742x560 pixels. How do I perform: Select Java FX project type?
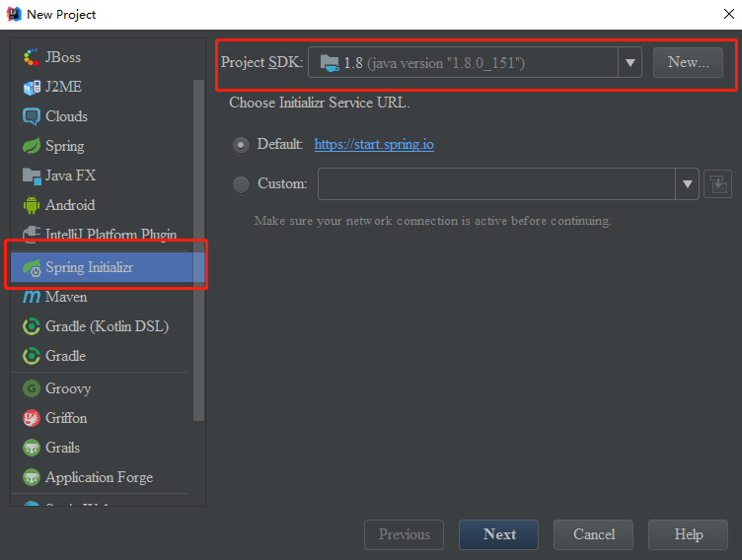pos(103,175)
